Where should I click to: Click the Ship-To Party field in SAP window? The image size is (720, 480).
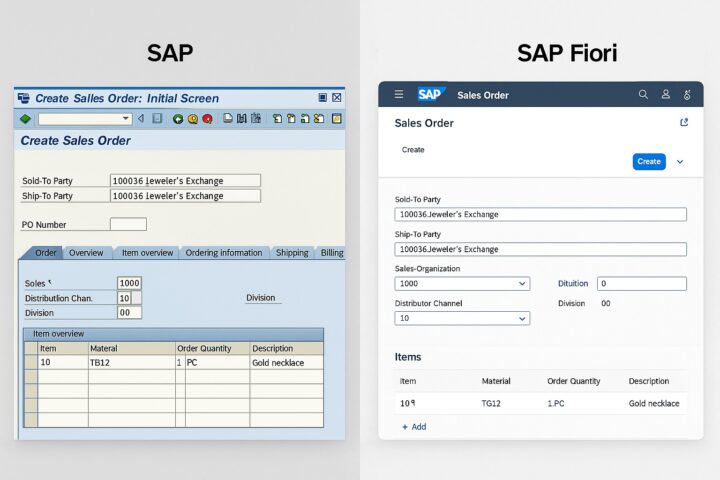186,196
